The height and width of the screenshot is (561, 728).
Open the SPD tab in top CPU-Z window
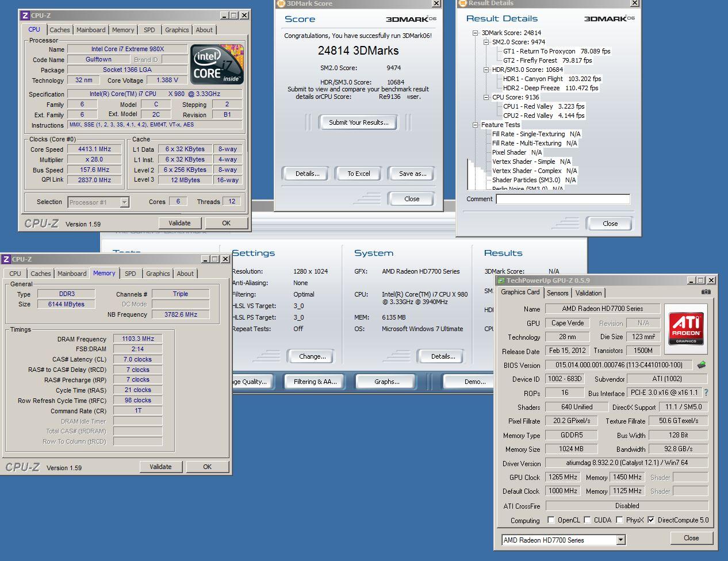[150, 30]
